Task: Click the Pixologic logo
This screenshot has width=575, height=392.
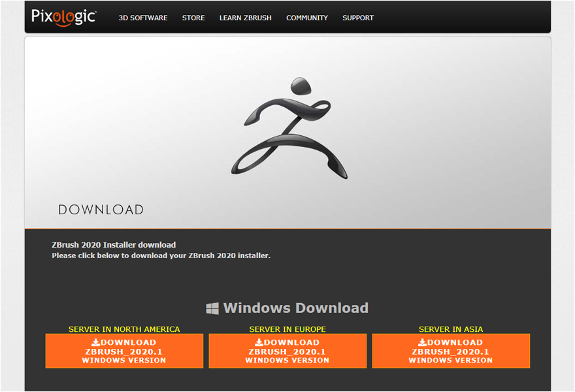Action: click(64, 17)
